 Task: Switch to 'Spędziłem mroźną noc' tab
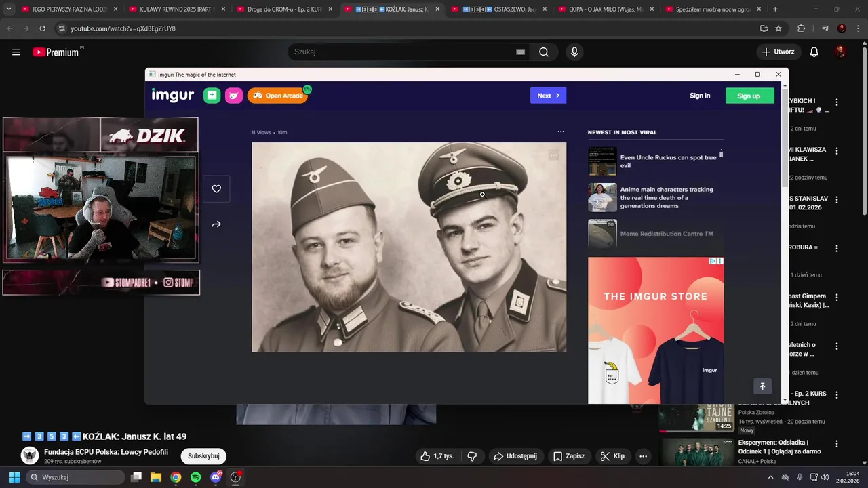pos(713,9)
